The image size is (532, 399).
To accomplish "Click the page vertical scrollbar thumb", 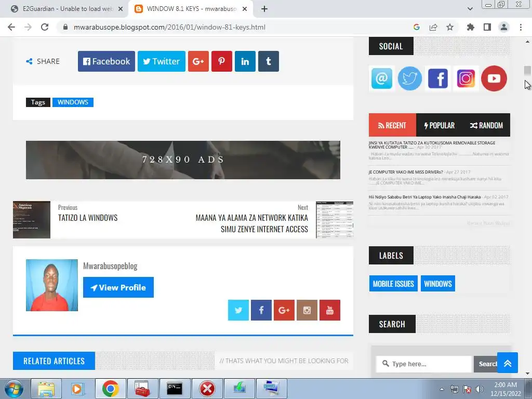I will point(527,71).
